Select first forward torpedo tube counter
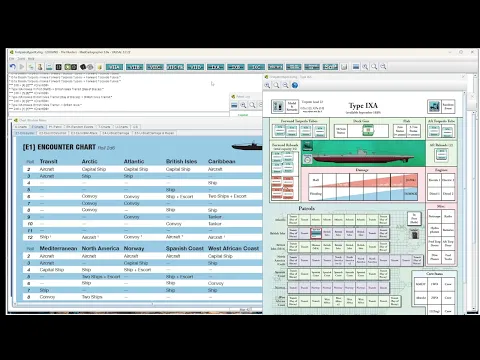Screen dimensions: 480x360 click(280, 131)
